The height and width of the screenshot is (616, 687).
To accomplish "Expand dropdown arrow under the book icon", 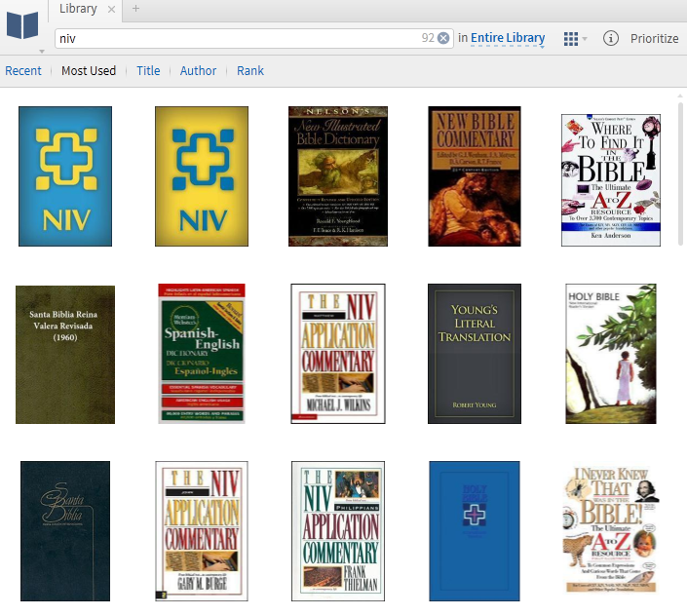I will pos(42,52).
